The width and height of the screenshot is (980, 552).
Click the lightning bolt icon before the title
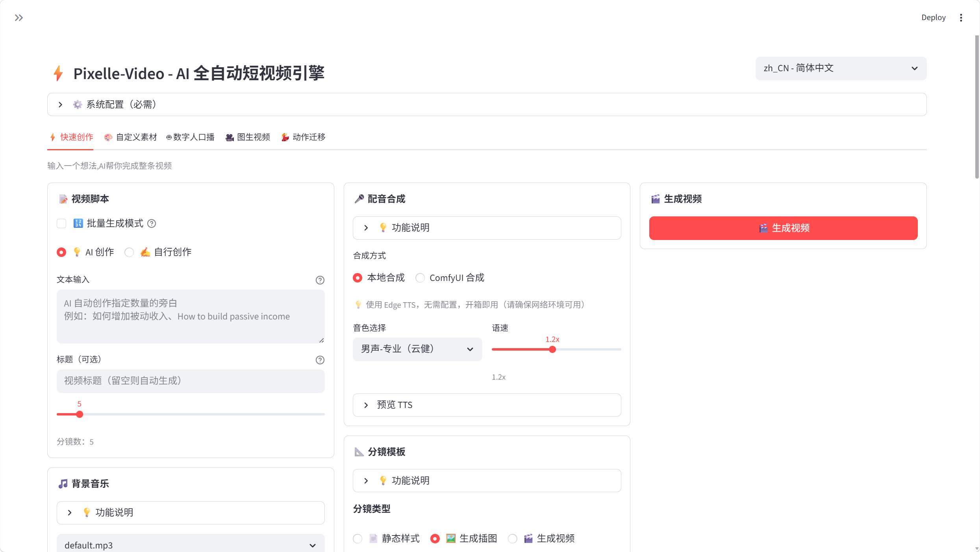click(58, 73)
